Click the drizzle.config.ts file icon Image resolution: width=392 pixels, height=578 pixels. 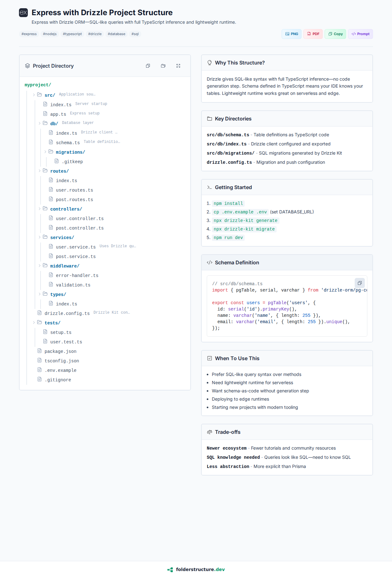(x=40, y=313)
